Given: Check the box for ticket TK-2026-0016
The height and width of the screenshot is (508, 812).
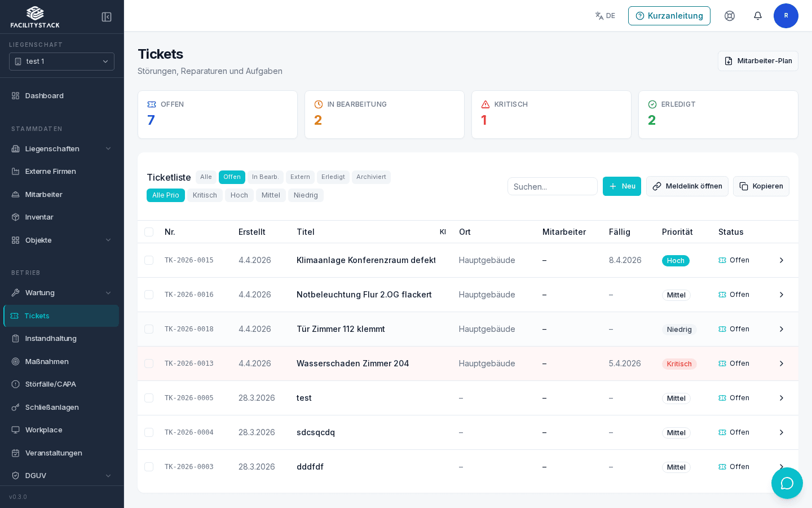Looking at the screenshot, I should 149,295.
